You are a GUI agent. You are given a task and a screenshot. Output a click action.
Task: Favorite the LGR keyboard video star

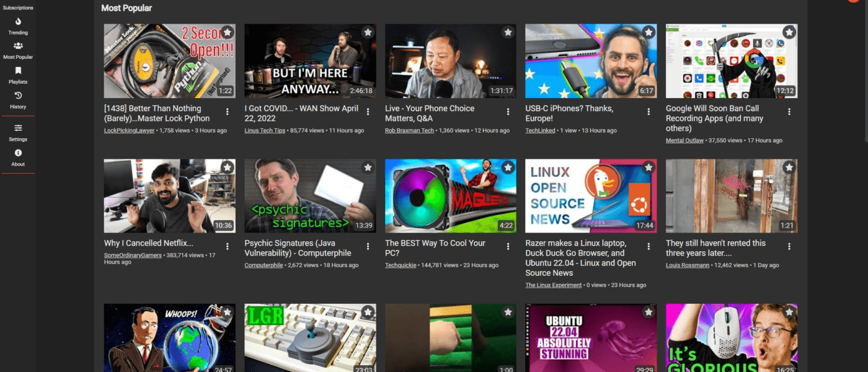coord(368,312)
